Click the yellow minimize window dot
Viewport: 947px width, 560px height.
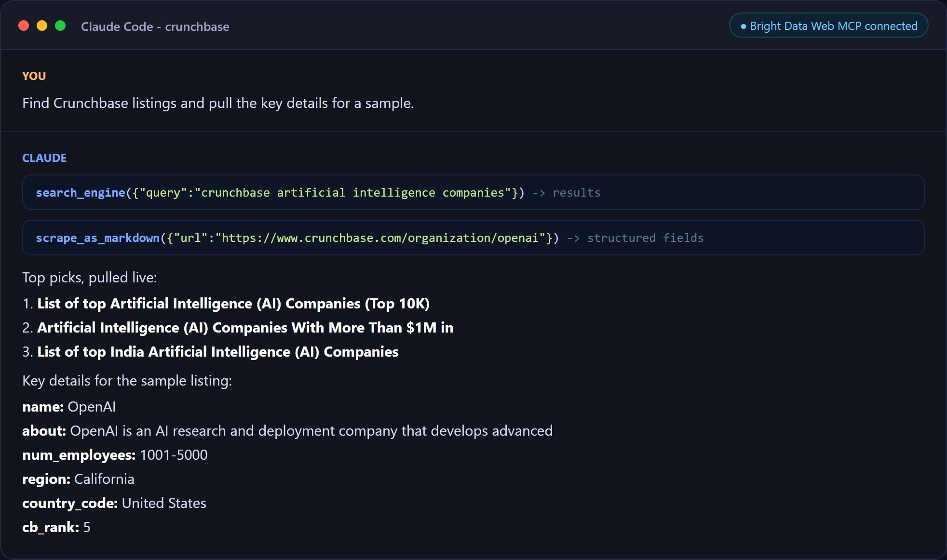[x=42, y=26]
